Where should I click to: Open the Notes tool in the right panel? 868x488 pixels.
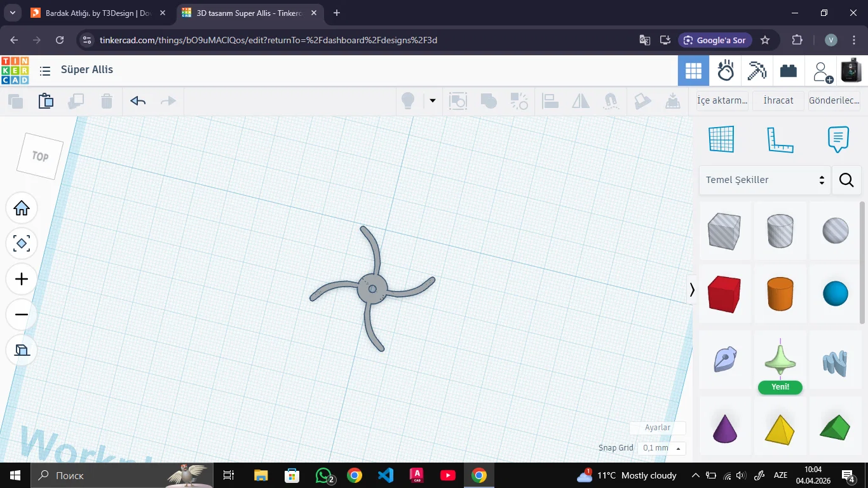(x=838, y=139)
